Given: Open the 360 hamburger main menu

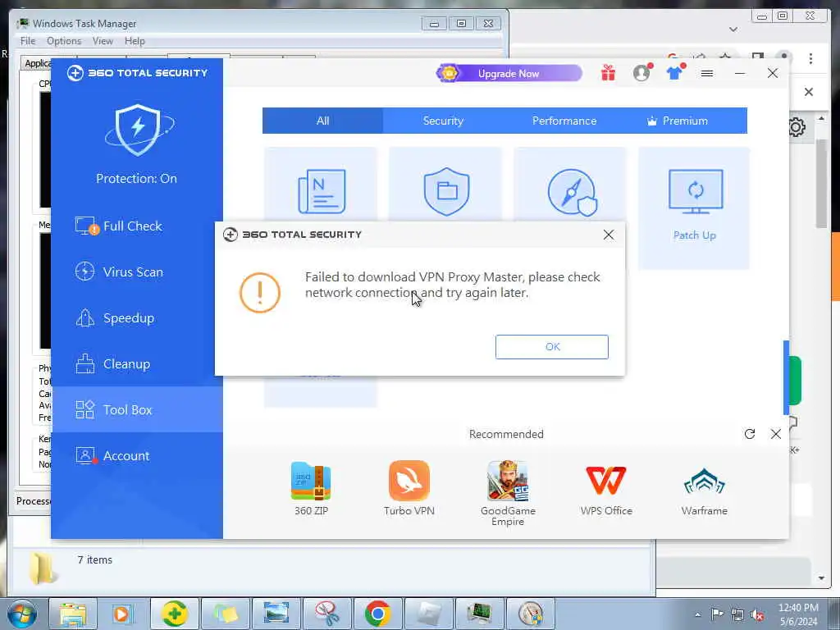Looking at the screenshot, I should pos(707,73).
